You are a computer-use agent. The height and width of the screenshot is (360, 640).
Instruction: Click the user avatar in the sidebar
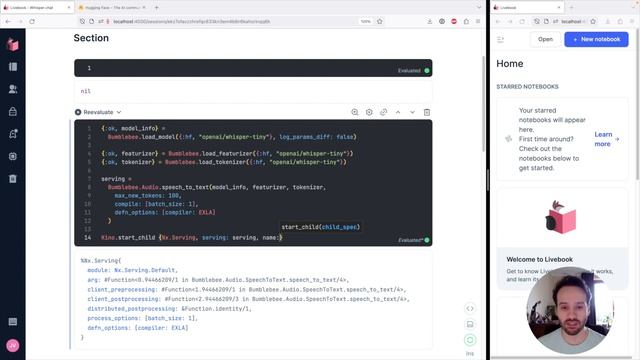pyautogui.click(x=13, y=345)
